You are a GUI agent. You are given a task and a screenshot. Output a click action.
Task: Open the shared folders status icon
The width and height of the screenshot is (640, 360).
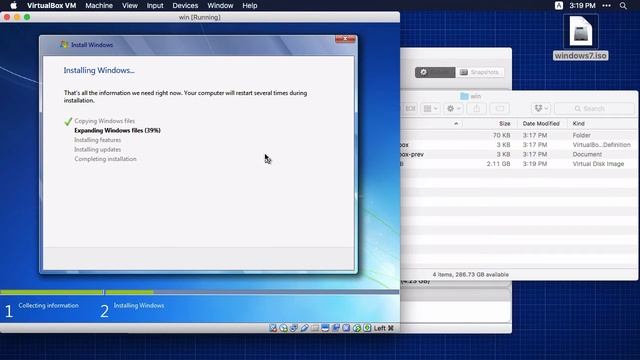click(x=315, y=328)
